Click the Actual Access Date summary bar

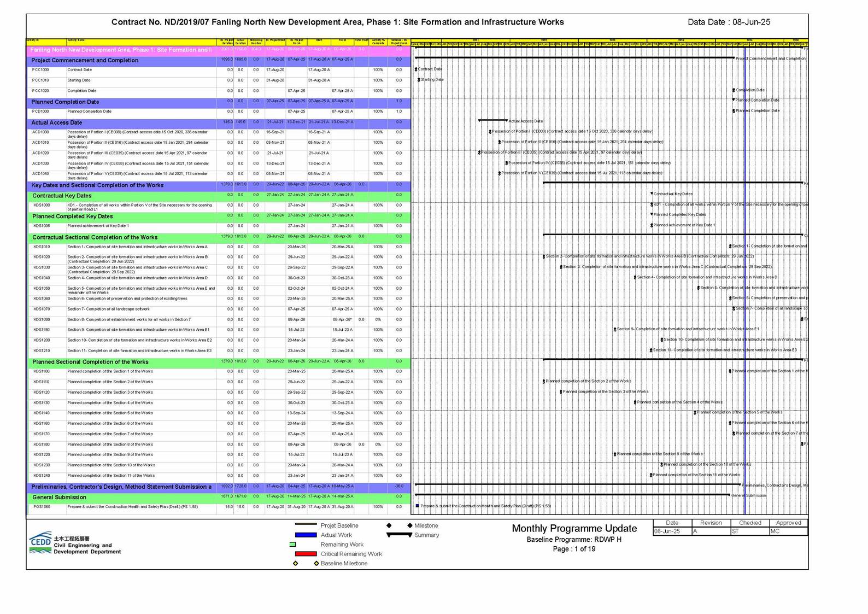tap(493, 120)
